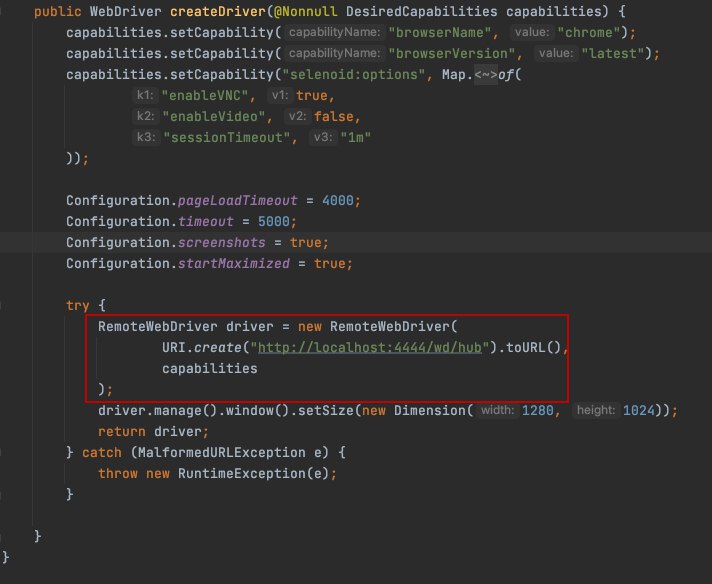
Task: Click the k3: inlay hint
Action: pos(145,137)
